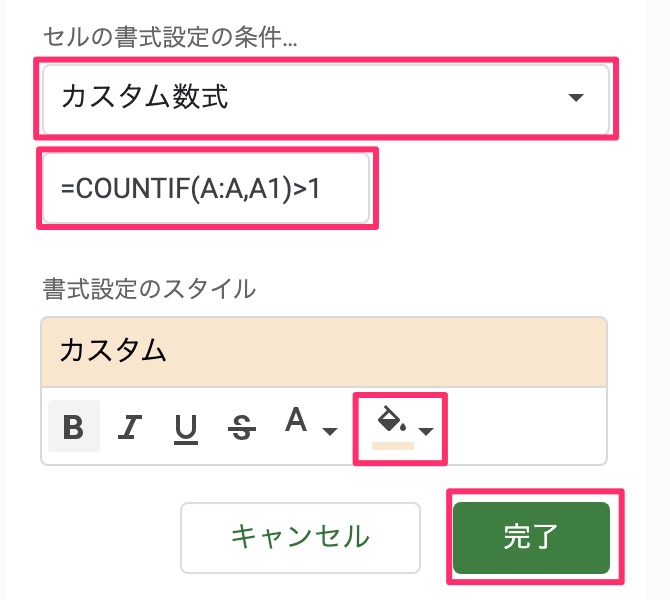
Task: Click the cream color bar under paint bucket
Action: point(393,446)
